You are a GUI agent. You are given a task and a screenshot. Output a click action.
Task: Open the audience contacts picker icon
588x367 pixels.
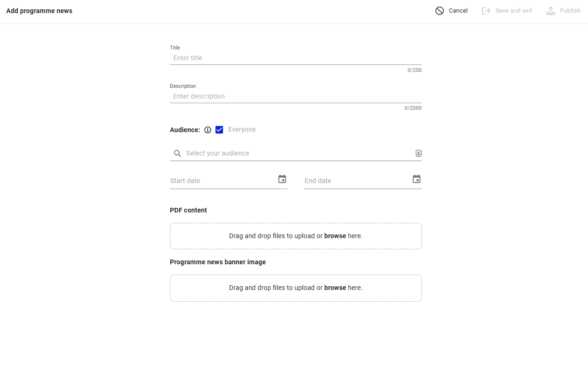click(419, 153)
